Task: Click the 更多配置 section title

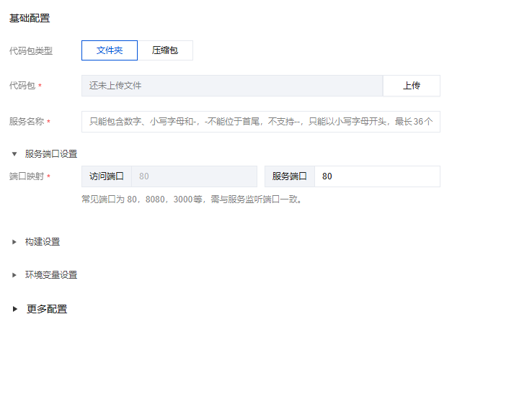Action: (x=47, y=309)
